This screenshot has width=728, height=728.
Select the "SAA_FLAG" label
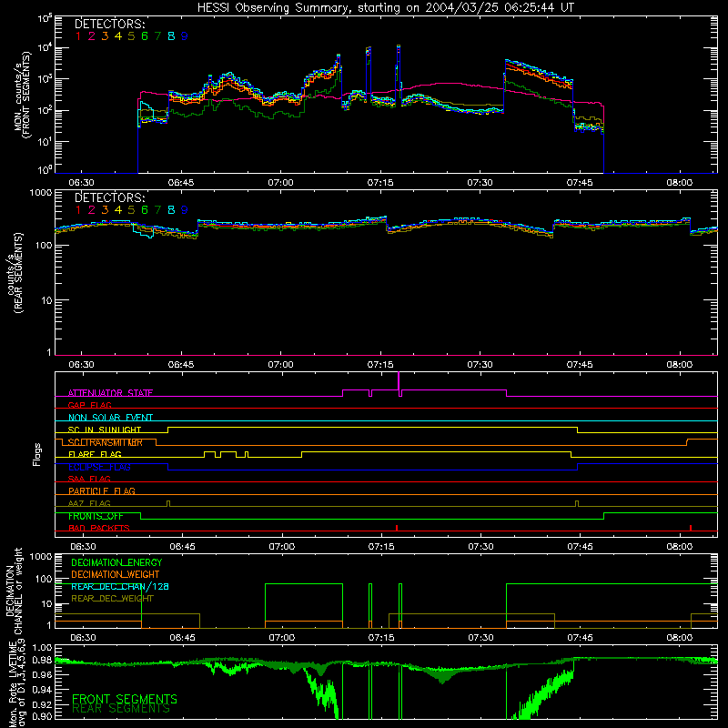coord(89,479)
